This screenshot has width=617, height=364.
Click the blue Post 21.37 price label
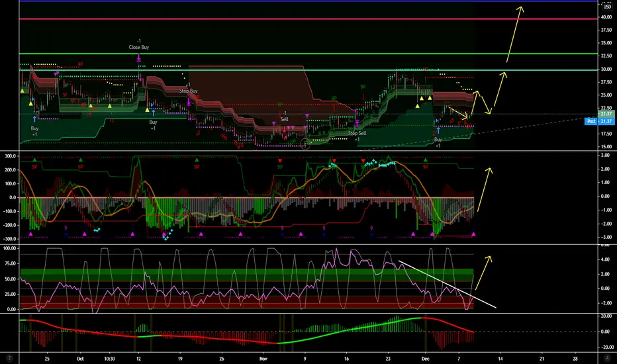(599, 121)
